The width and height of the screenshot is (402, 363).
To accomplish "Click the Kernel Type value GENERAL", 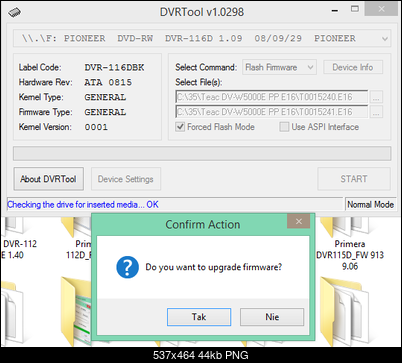I will pyautogui.click(x=105, y=97).
